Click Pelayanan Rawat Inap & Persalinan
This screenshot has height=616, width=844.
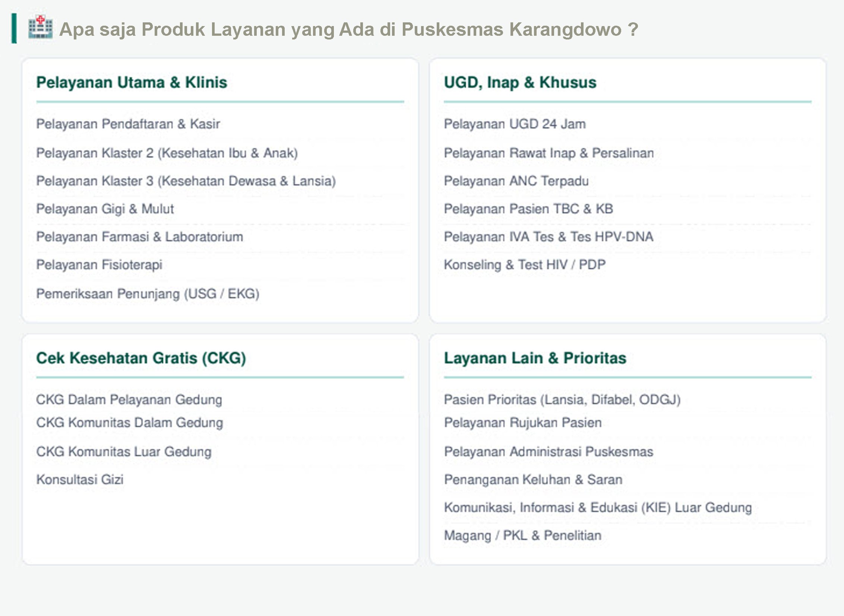(549, 153)
